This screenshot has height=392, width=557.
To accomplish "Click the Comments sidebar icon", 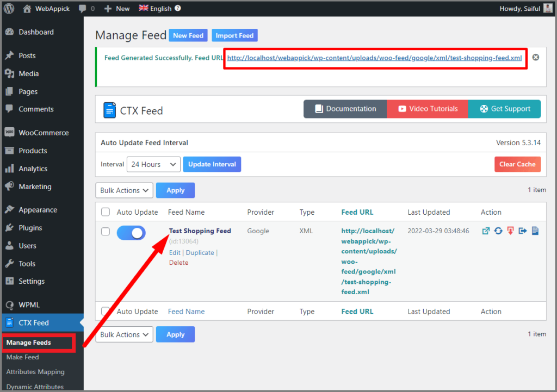I will coord(10,109).
